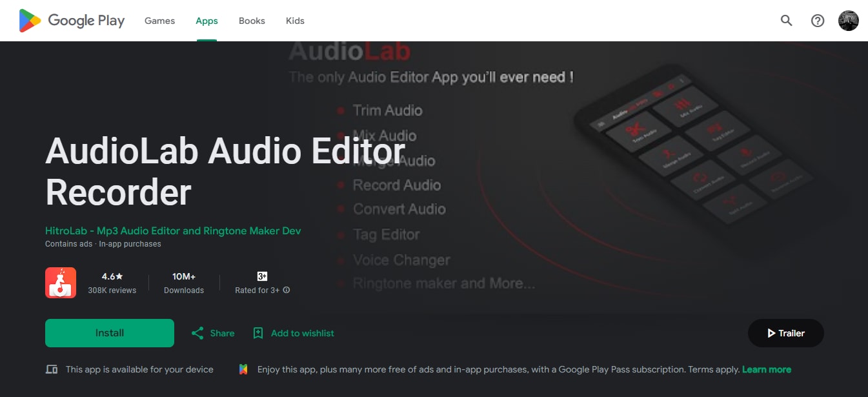The height and width of the screenshot is (397, 868).
Task: Click the AudioLab app icon
Action: (61, 283)
